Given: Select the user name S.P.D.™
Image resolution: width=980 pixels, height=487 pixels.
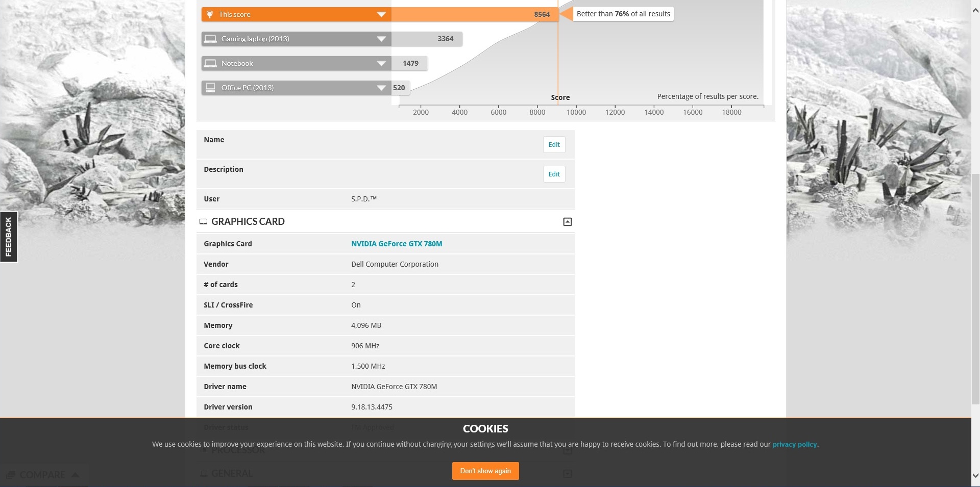Looking at the screenshot, I should click(364, 199).
